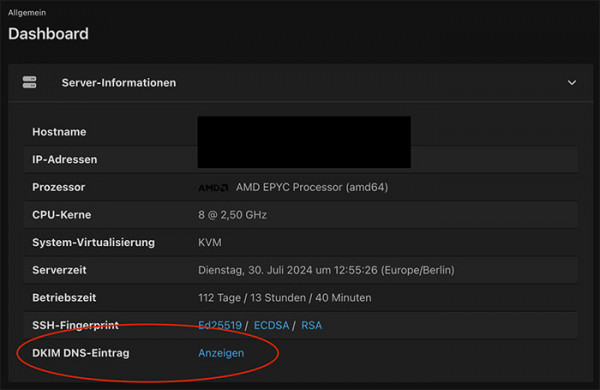This screenshot has height=390, width=600.
Task: Open the ECDSA fingerprint link
Action: click(271, 325)
